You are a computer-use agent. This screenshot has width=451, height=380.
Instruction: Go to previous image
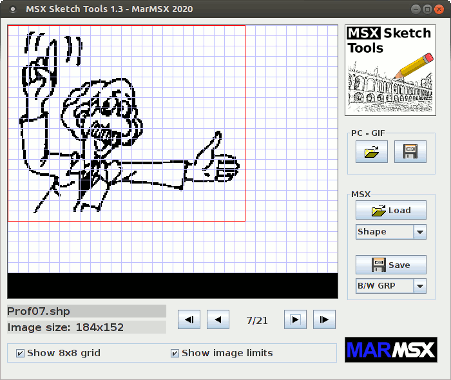(218, 320)
